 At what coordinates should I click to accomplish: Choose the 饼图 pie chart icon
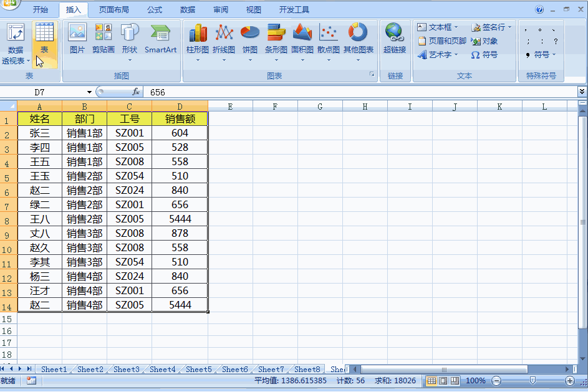(250, 33)
